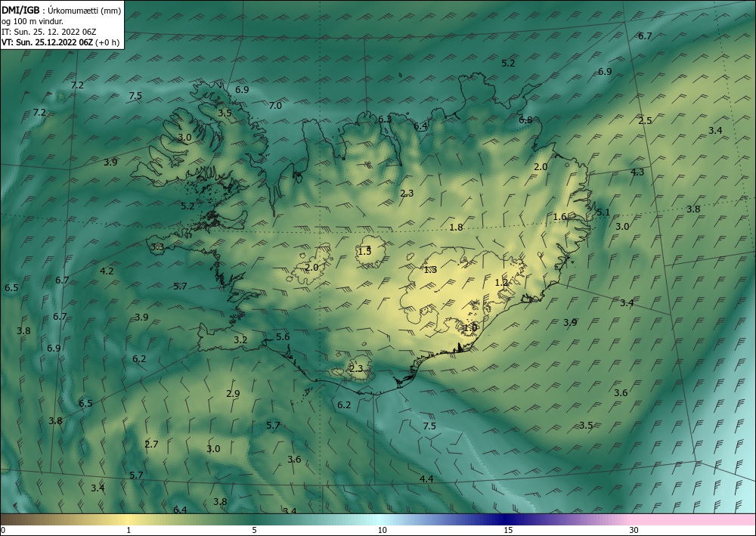Screen dimensions: 756x536
Task: Click the 1.6 value in east Iceland
Action: pos(559,217)
